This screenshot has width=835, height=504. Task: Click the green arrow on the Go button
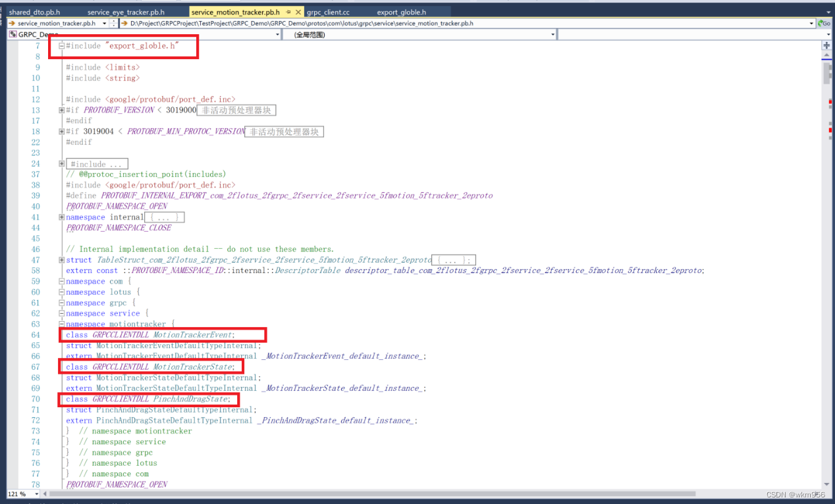(820, 23)
